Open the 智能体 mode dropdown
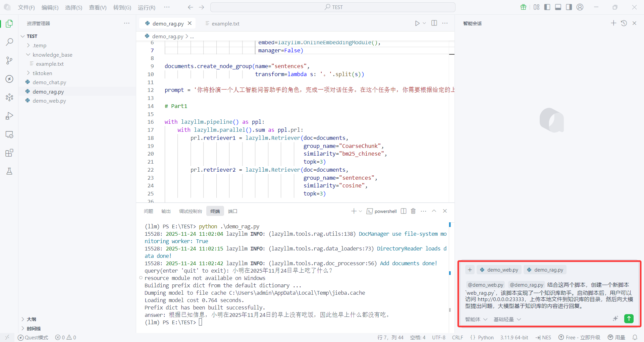 (476, 320)
